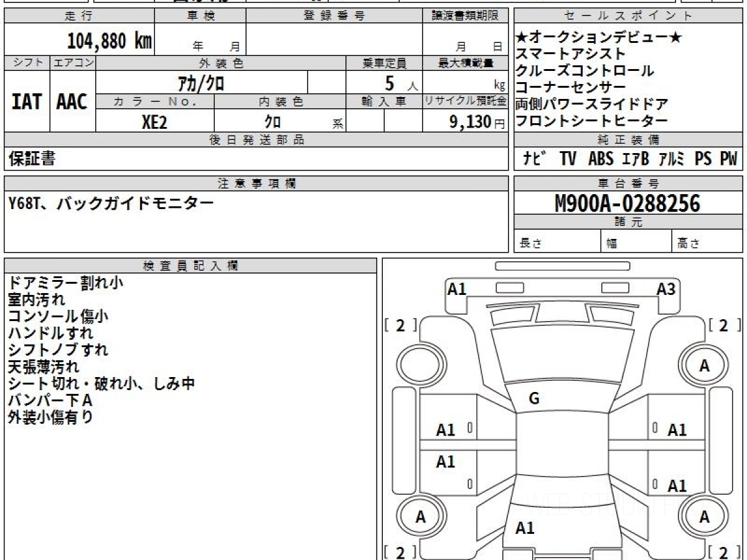This screenshot has height=560, width=747.
Task: Select the 幅 dimension cell
Action: pyautogui.click(x=636, y=241)
